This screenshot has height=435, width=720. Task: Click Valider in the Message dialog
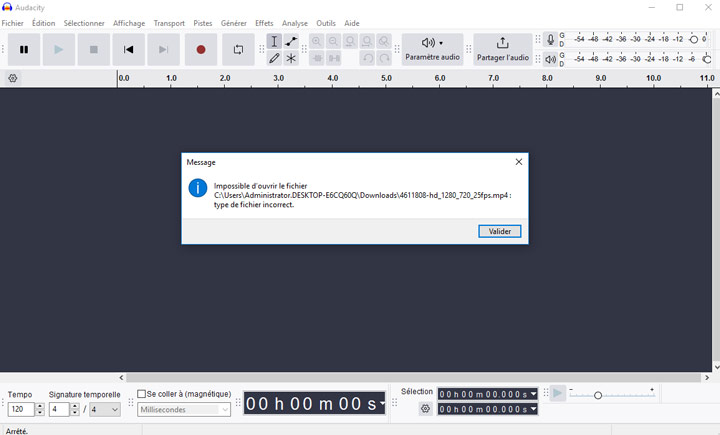(500, 231)
